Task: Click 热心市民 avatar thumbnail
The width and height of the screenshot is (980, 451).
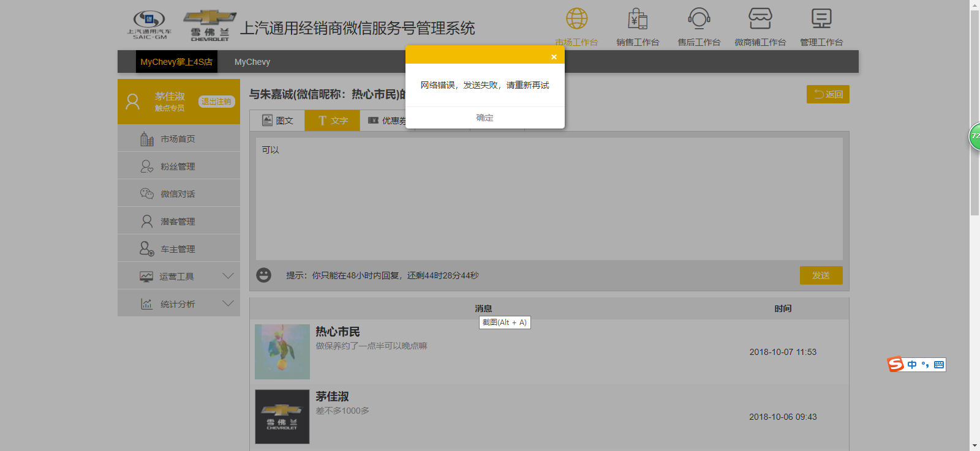Action: coord(282,352)
